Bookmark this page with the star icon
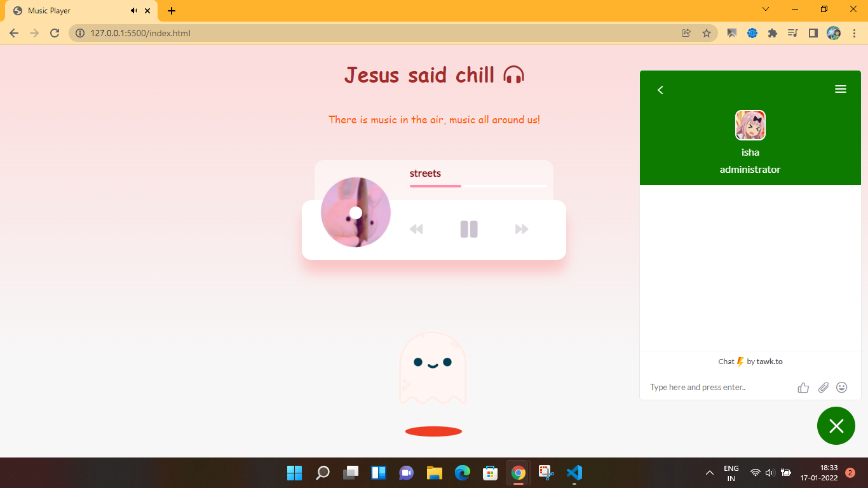 click(707, 33)
